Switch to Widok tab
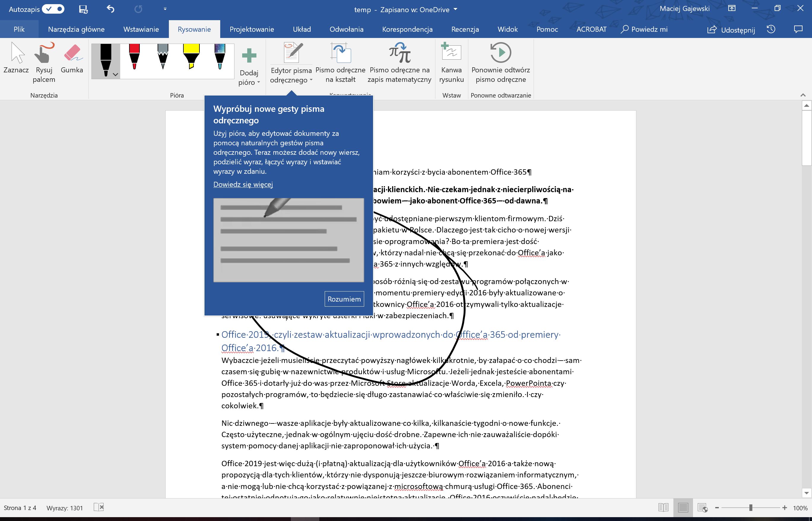 507,29
